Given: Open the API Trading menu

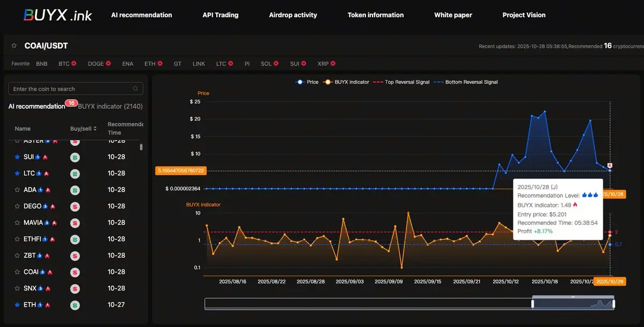Looking at the screenshot, I should 220,15.
